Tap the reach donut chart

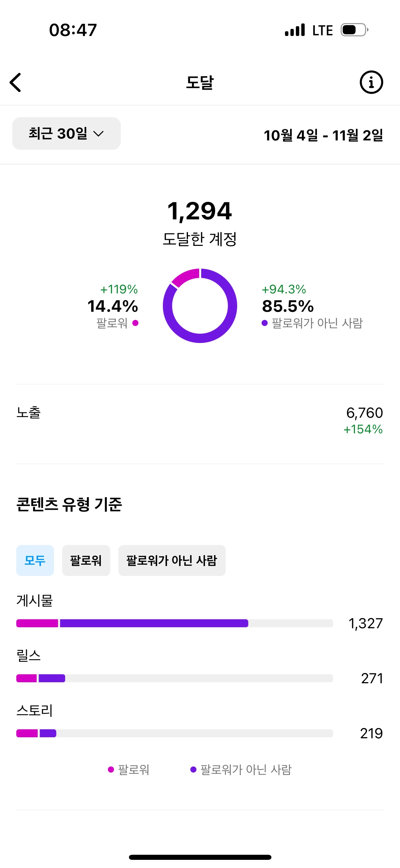tap(200, 306)
